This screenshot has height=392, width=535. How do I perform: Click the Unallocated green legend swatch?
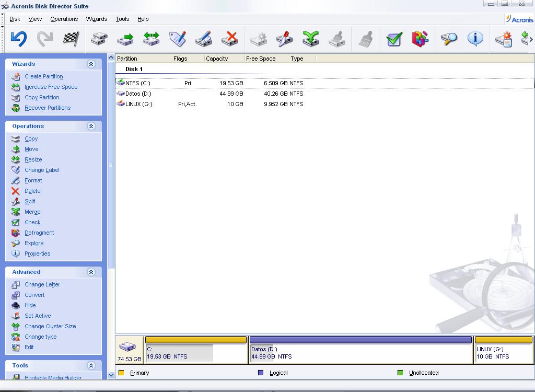coord(400,373)
